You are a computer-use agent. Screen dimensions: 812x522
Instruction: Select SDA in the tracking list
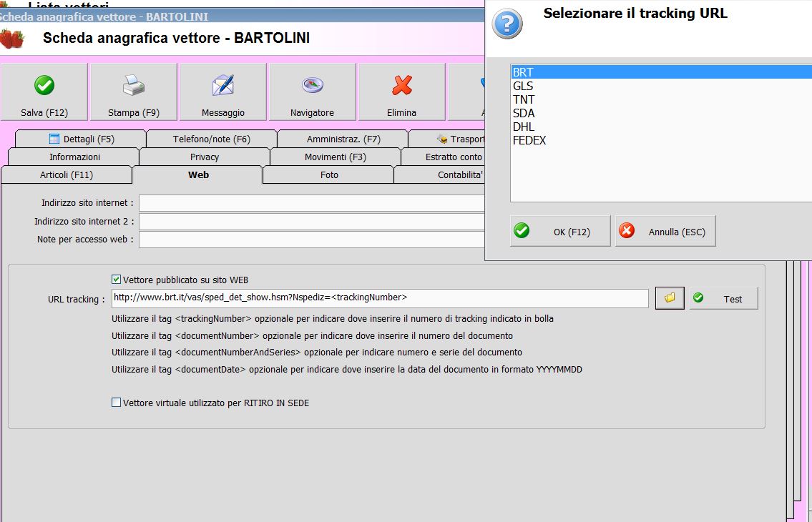661,113
